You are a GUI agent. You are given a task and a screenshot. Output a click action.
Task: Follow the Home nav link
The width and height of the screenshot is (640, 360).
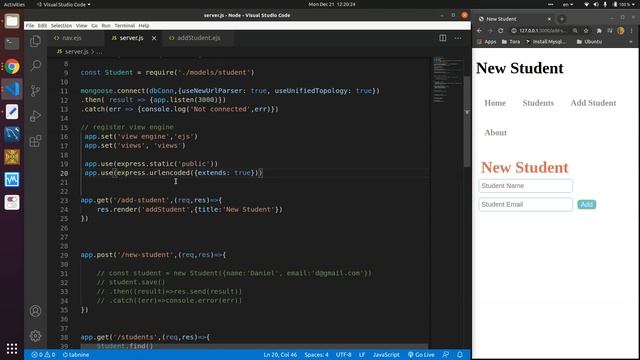(x=495, y=103)
